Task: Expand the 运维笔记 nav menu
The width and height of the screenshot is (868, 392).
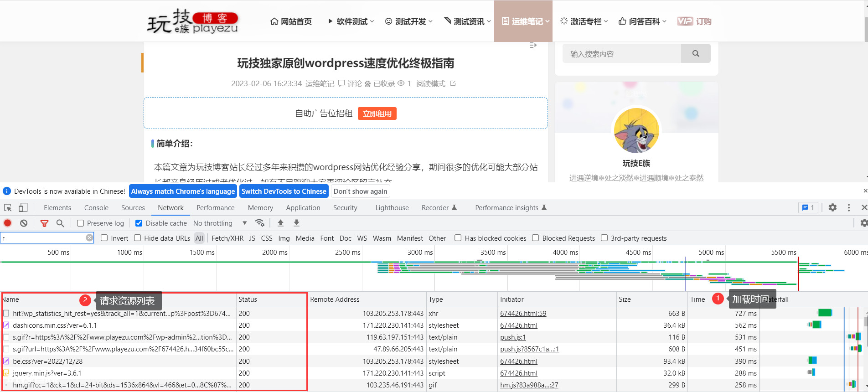Action: coord(523,21)
